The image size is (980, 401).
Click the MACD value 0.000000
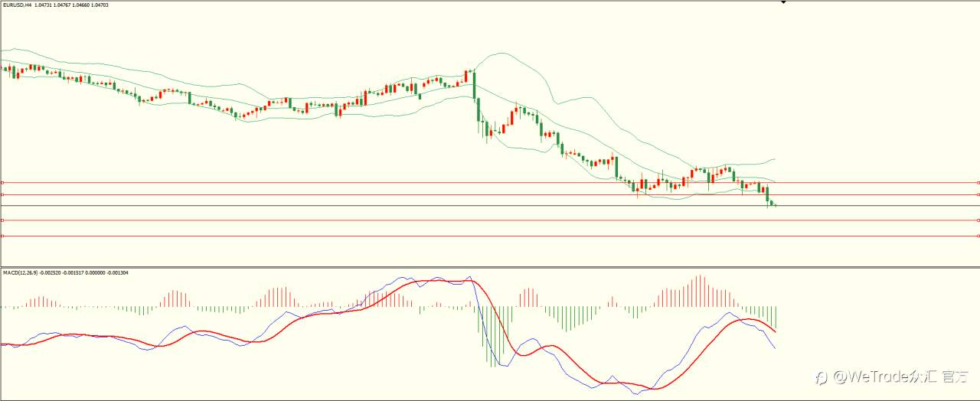tap(94, 272)
